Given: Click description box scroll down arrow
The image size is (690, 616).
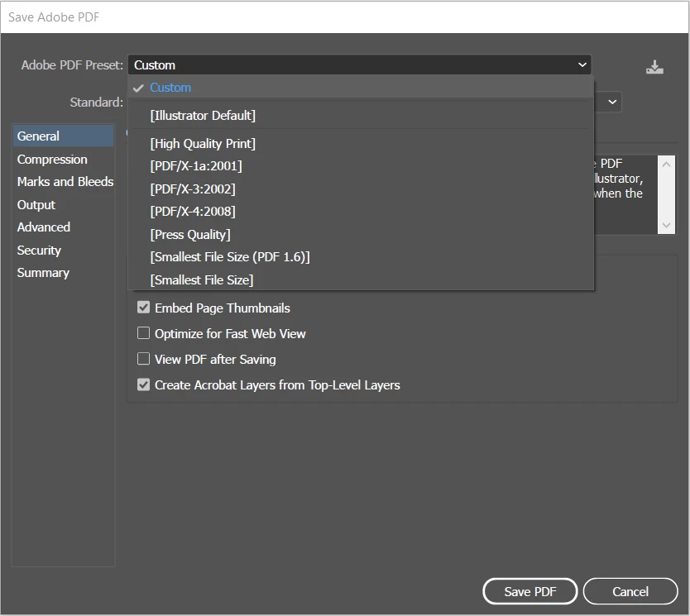Looking at the screenshot, I should point(666,225).
